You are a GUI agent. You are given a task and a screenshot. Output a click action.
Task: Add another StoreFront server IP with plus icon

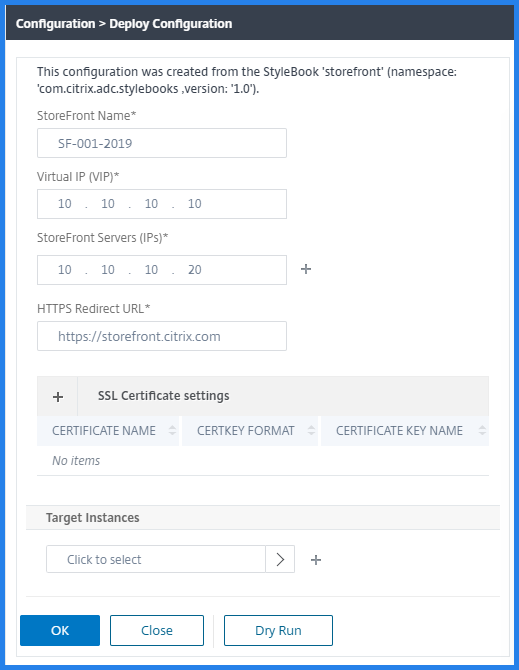click(306, 269)
